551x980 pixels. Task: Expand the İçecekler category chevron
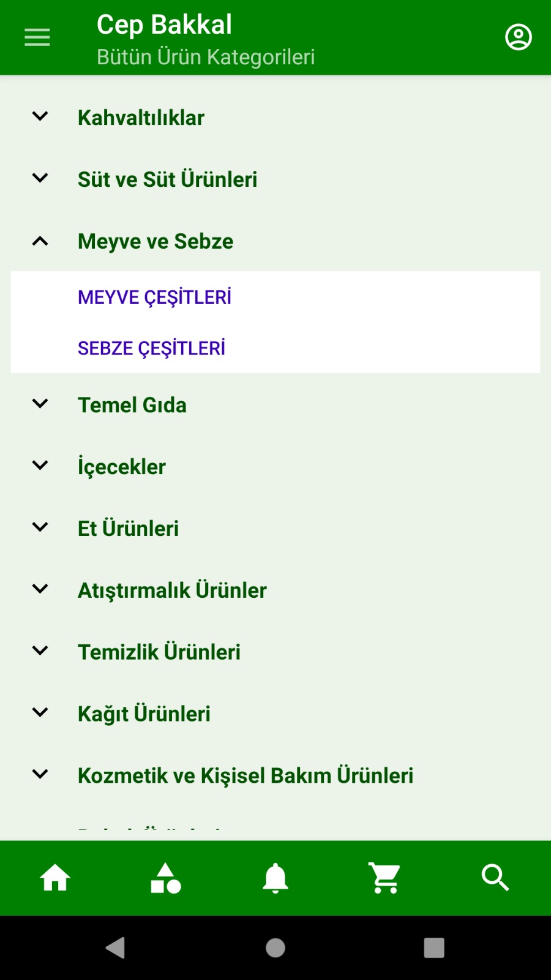tap(40, 466)
